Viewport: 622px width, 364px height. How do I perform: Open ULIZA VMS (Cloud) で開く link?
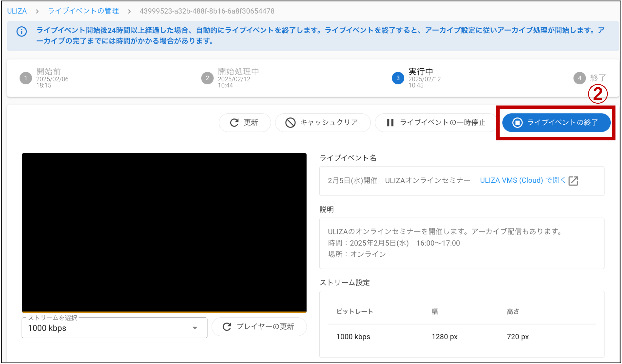pos(523,180)
